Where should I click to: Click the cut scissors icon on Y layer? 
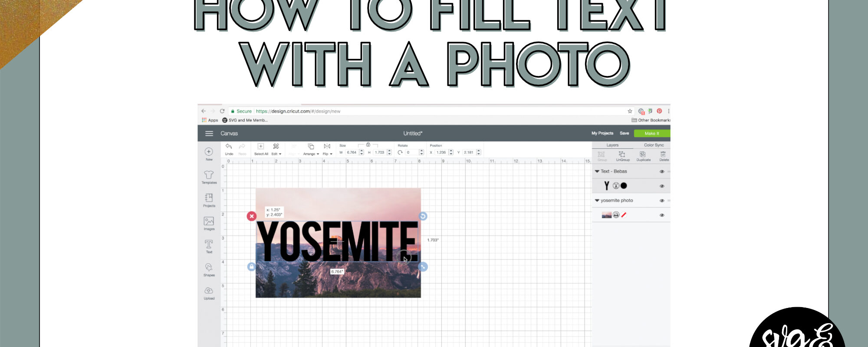point(616,186)
